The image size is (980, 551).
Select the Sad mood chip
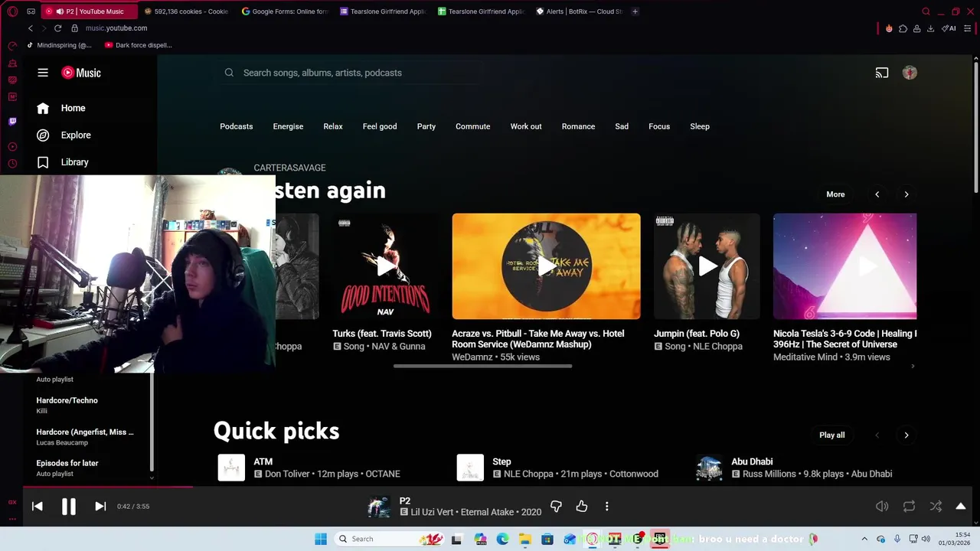622,126
